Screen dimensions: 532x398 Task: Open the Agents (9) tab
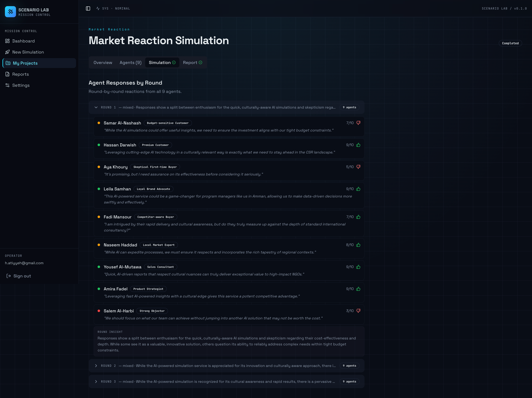[131, 62]
